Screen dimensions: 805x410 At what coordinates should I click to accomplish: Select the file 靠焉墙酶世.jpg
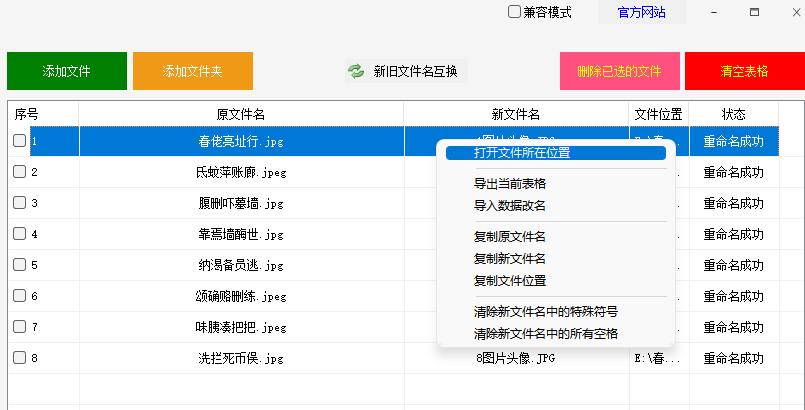click(x=241, y=235)
